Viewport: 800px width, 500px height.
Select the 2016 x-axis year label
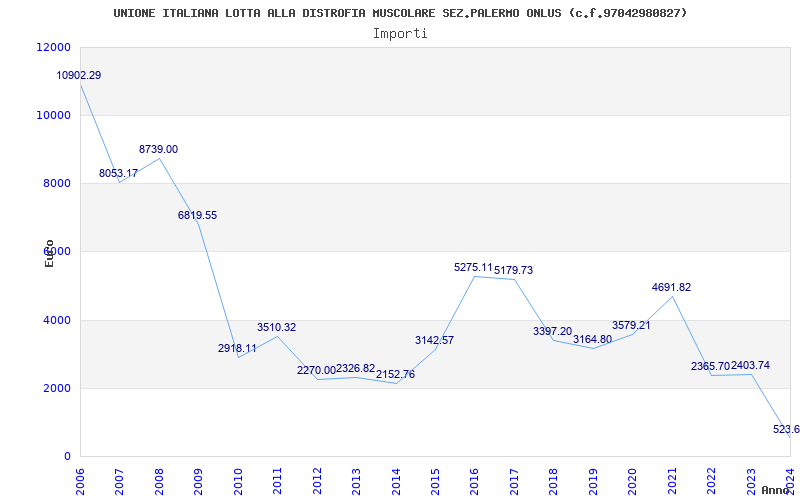point(474,481)
